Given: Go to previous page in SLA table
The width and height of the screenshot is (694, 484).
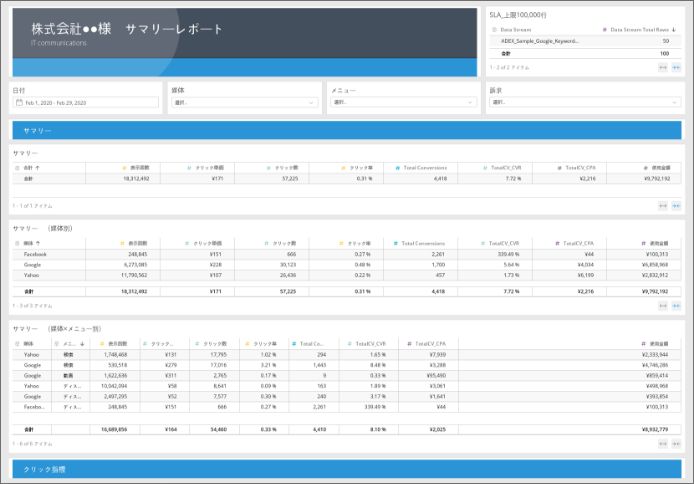Looking at the screenshot, I should 663,68.
